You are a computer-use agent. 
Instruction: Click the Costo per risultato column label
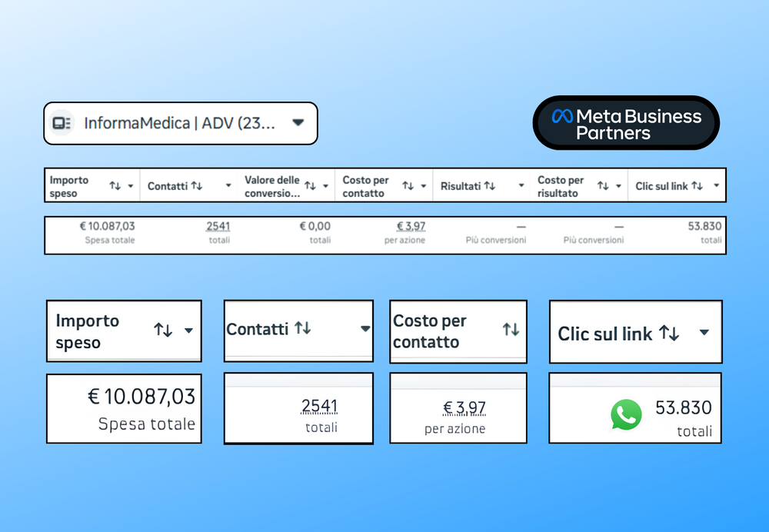[x=561, y=186]
